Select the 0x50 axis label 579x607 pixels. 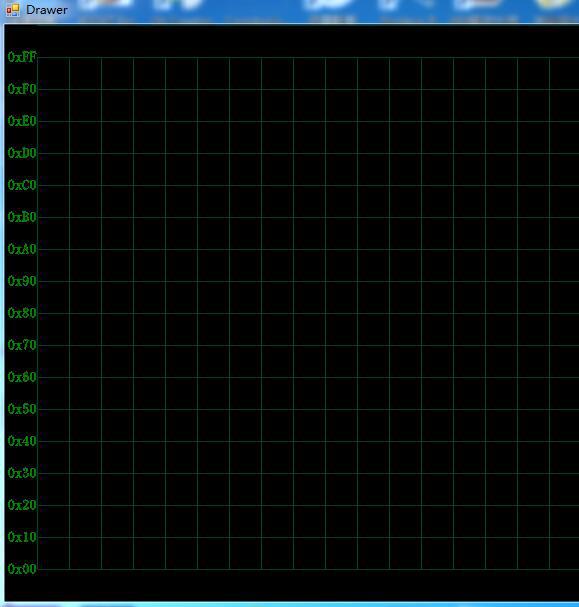click(x=22, y=409)
